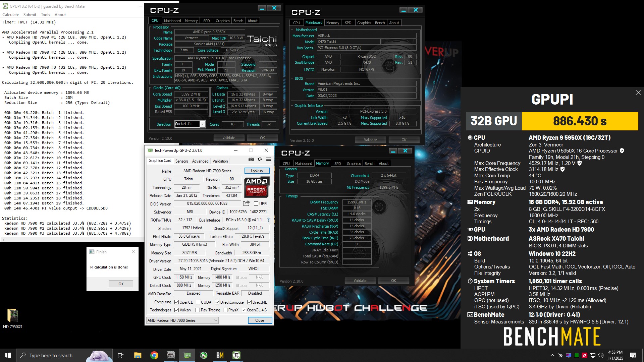The height and width of the screenshot is (362, 644).
Task: Click AMD Radeon Software red tray icon
Action: click(x=585, y=355)
